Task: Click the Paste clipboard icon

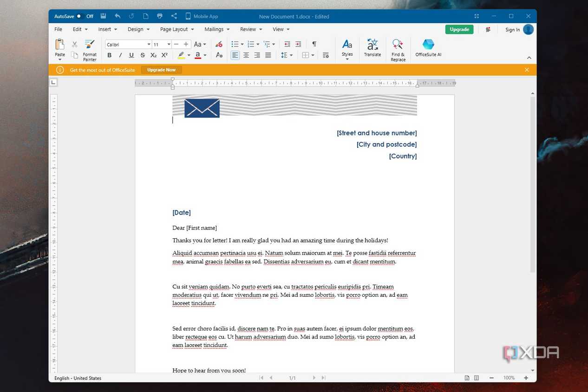Action: coord(60,45)
